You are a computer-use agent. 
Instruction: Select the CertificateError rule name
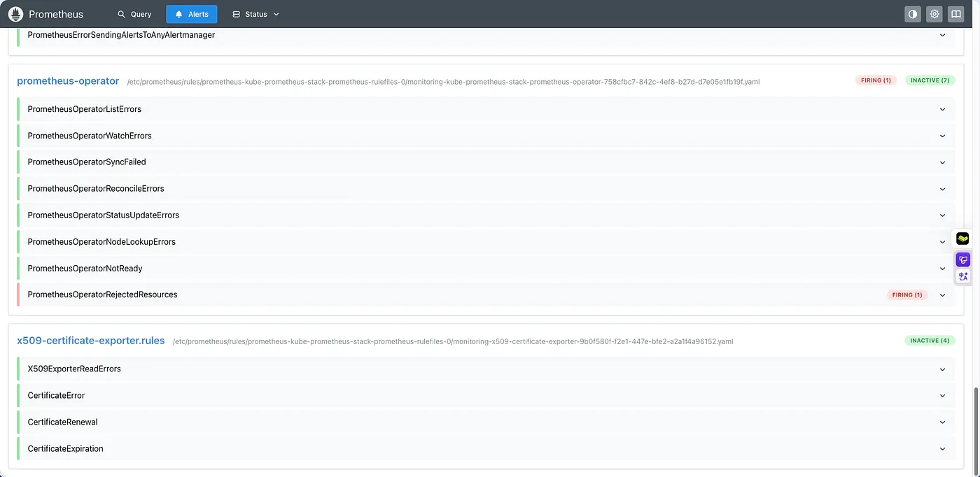click(x=56, y=396)
